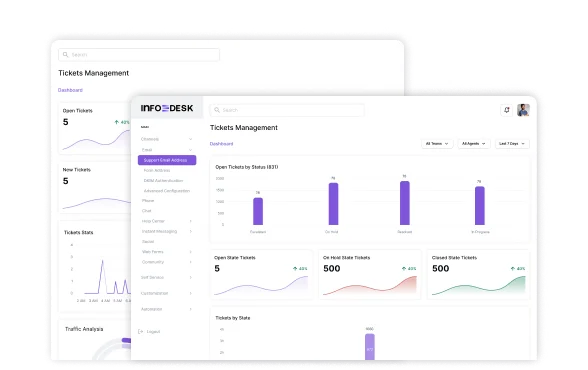The width and height of the screenshot is (588, 370).
Task: Click New Tickets card title in back window
Action: pos(76,170)
